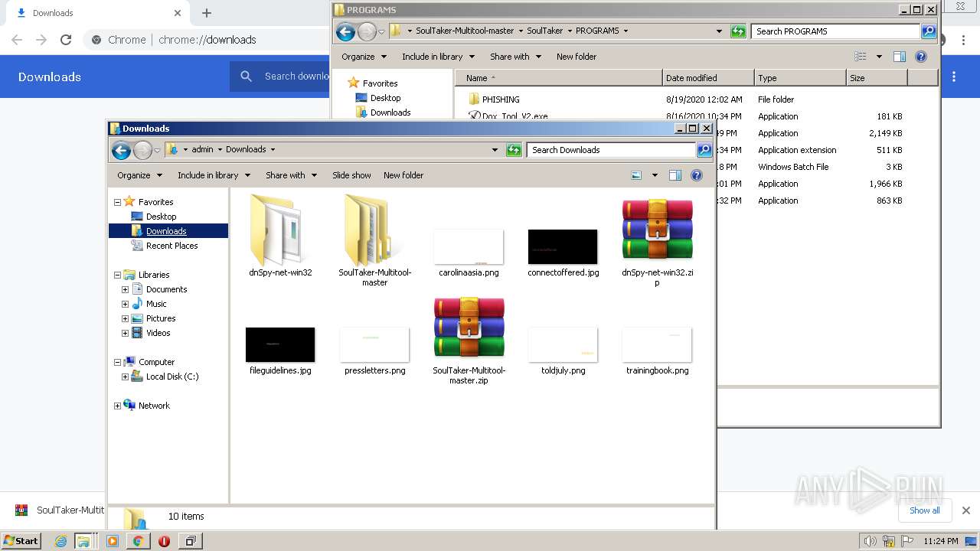Go back in the PROGRAMS Explorer window
Screen dimensions: 980x551
pos(345,31)
